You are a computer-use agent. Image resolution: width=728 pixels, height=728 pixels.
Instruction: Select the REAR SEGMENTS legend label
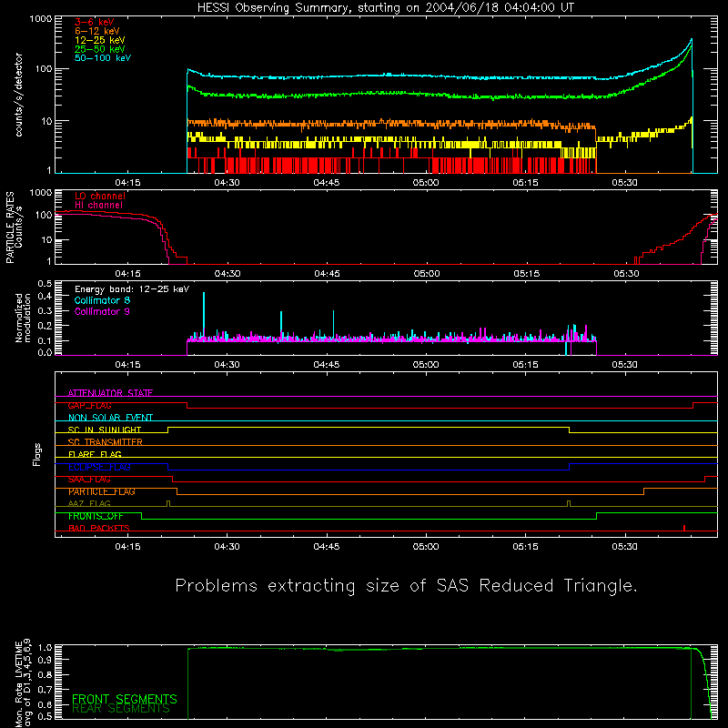pyautogui.click(x=121, y=709)
